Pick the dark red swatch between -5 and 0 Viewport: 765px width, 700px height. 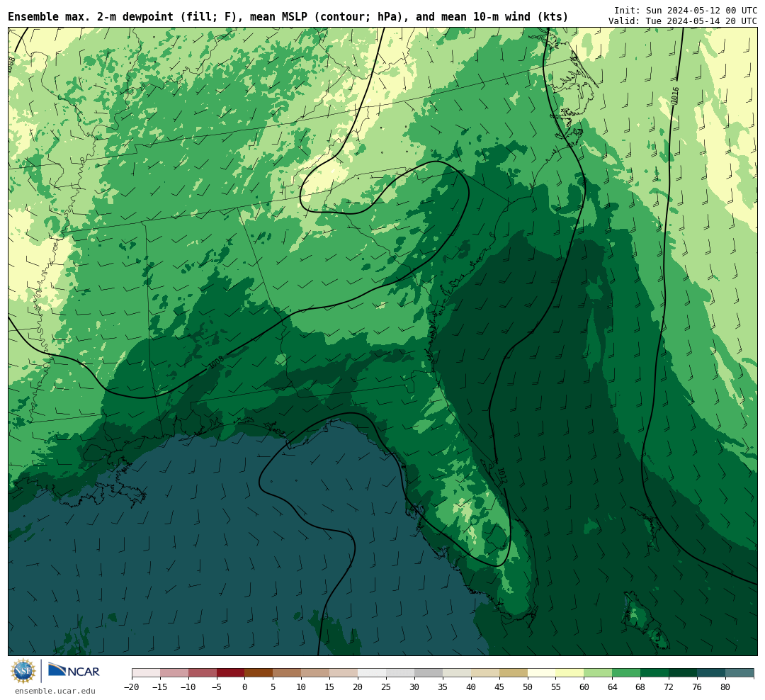tap(231, 673)
